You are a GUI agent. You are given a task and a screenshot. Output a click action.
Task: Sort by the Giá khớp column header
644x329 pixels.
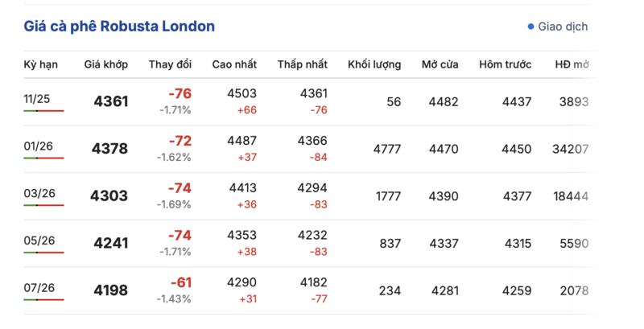coord(106,64)
